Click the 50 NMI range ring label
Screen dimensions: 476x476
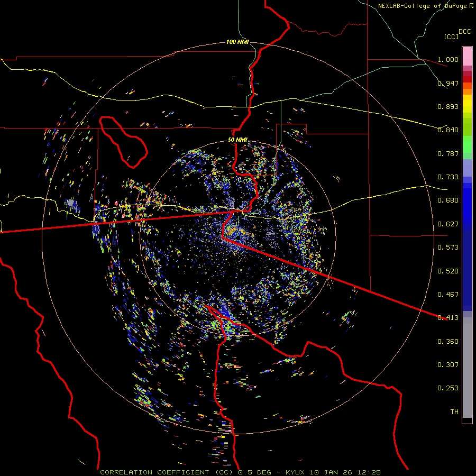click(x=237, y=140)
